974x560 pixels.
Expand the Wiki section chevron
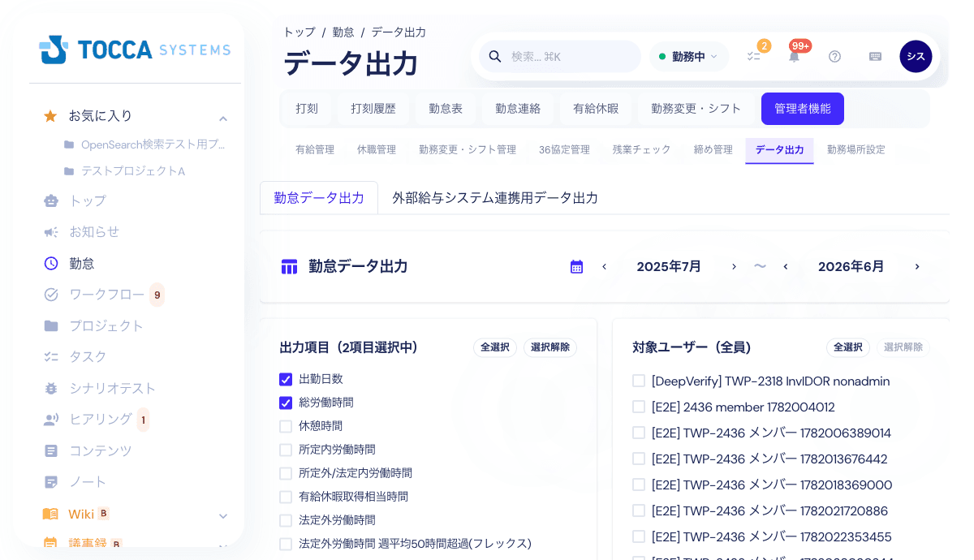point(223,516)
